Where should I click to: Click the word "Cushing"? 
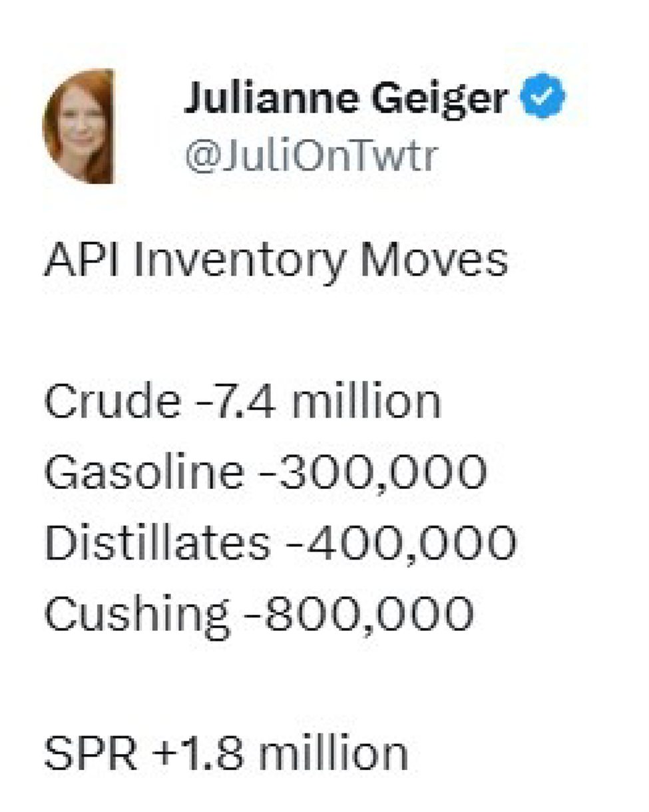[136, 614]
